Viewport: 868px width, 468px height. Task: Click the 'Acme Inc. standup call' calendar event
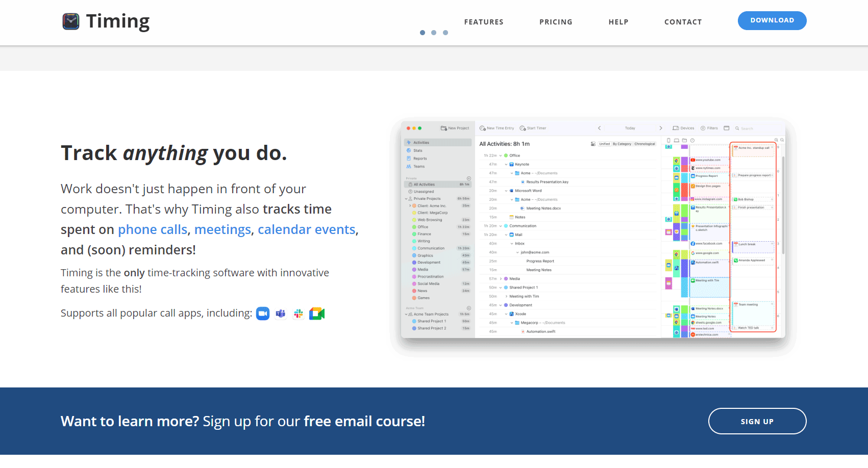click(x=753, y=150)
